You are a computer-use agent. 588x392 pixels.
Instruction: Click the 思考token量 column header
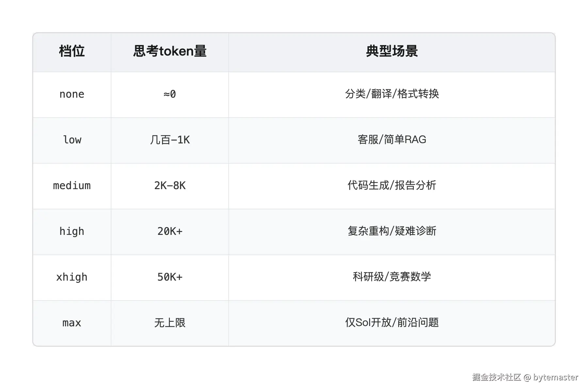(x=170, y=51)
